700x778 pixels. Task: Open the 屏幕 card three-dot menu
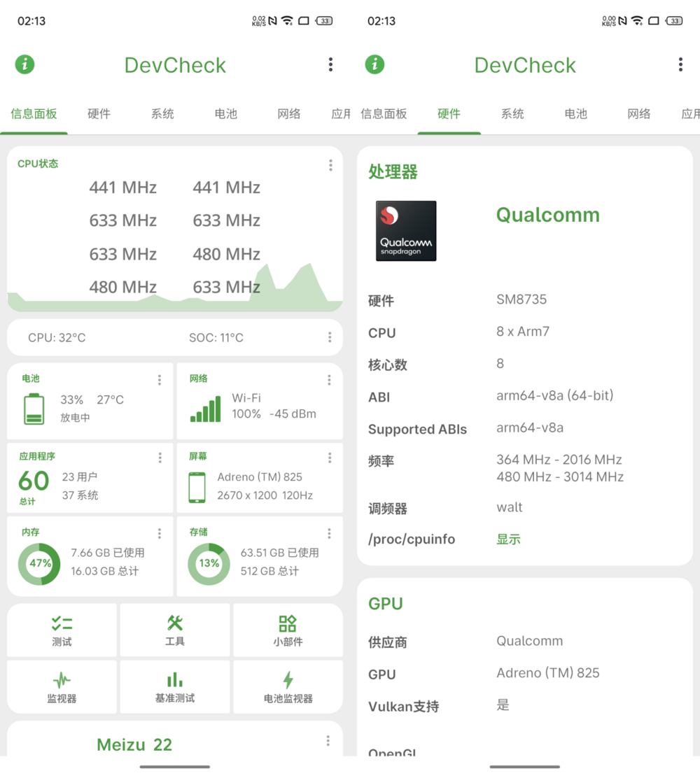(x=330, y=458)
